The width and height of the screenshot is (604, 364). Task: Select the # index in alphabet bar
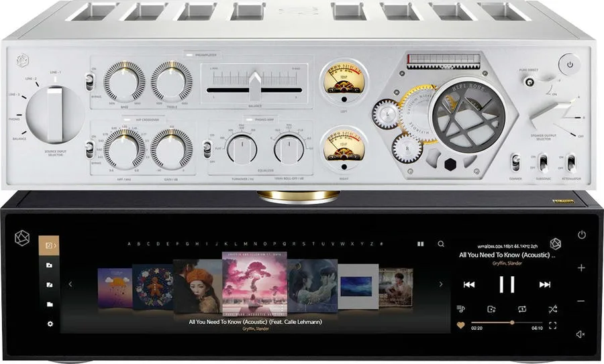click(381, 244)
